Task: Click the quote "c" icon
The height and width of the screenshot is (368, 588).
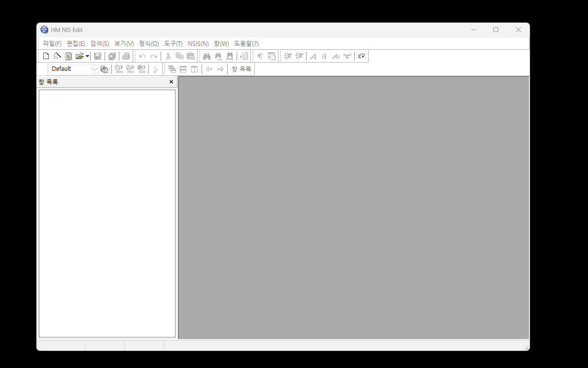Action: (x=347, y=56)
